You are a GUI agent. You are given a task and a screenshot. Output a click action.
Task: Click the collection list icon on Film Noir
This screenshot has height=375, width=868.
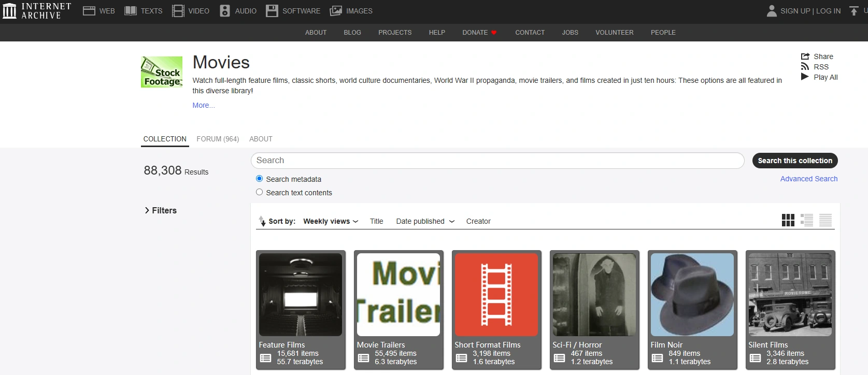click(x=657, y=358)
